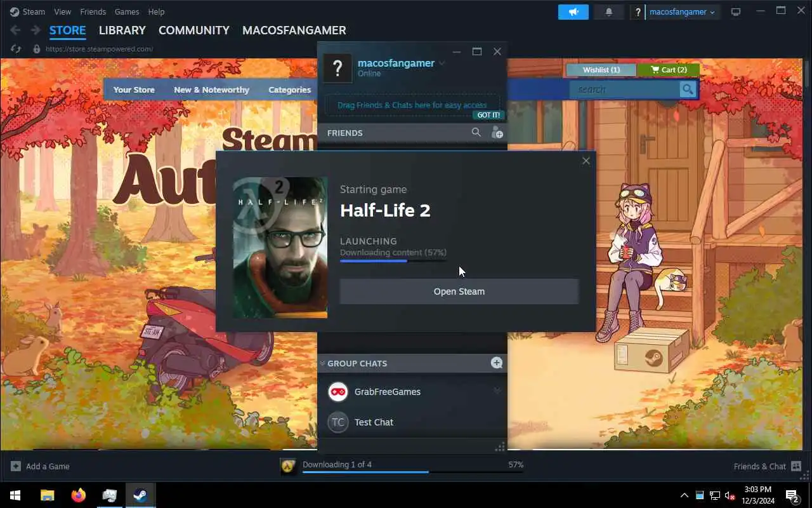Open the network tray icon
812x508 pixels.
(715, 495)
